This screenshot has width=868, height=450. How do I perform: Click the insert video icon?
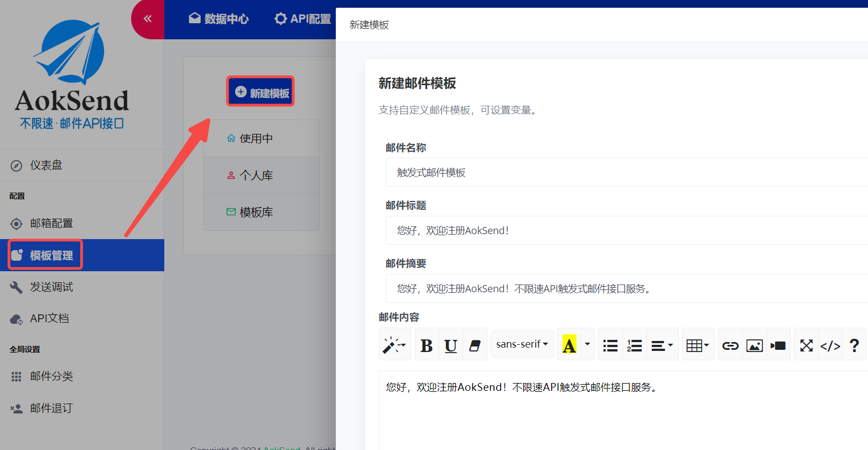click(778, 345)
